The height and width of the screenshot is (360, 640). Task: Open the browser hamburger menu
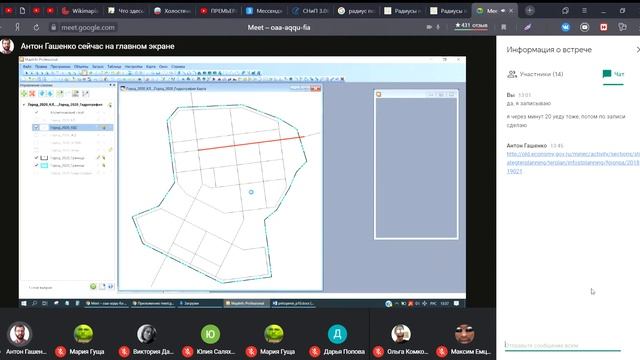click(584, 11)
